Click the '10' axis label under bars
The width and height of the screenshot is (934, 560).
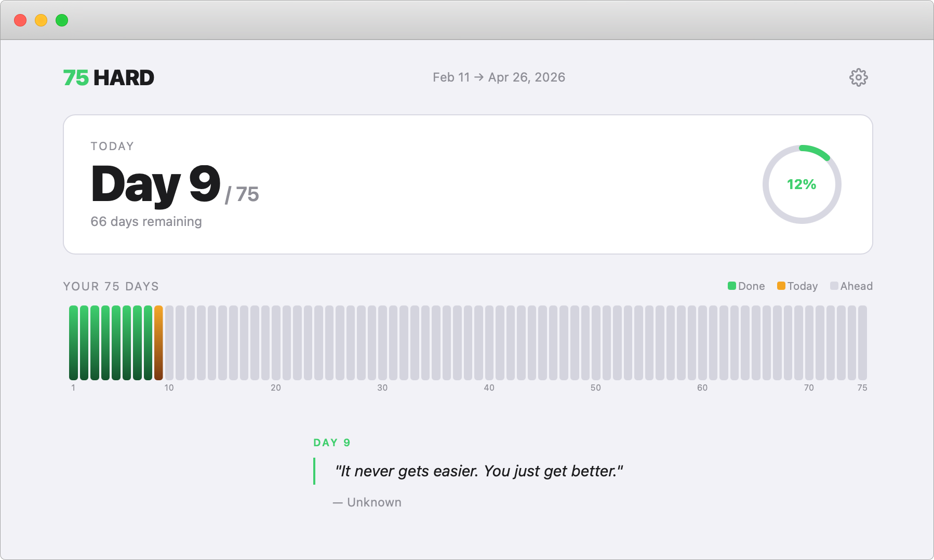pos(169,388)
